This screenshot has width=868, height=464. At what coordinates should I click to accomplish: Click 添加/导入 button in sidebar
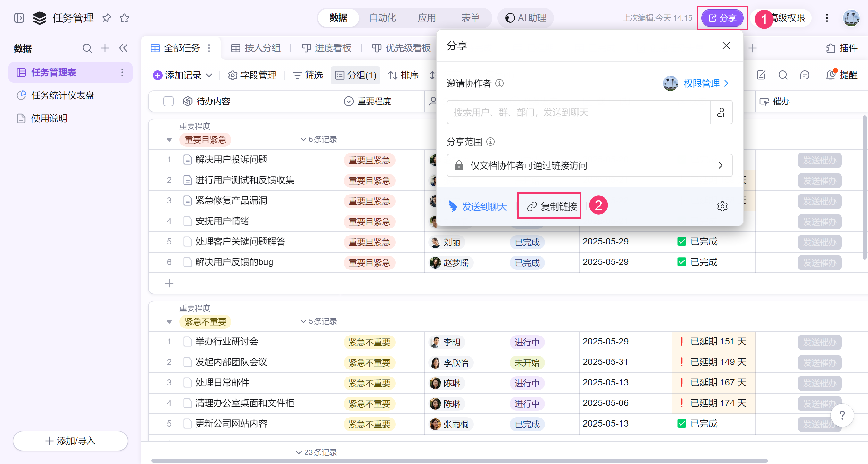[71, 441]
